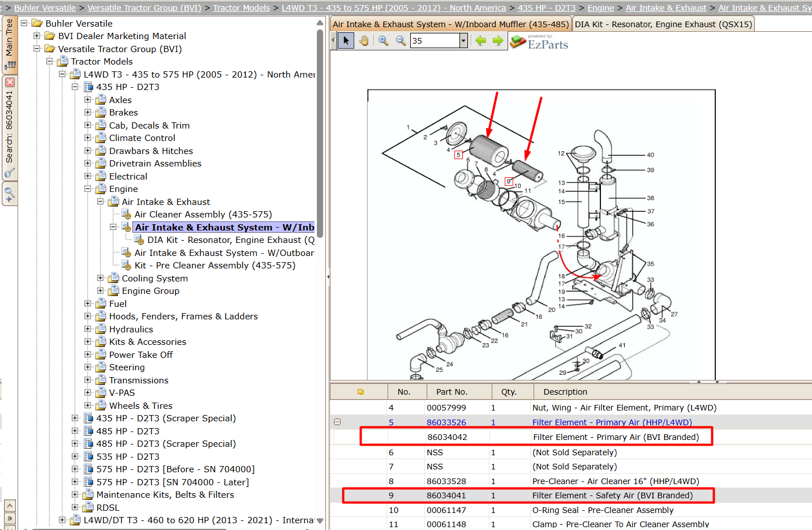
Task: Select Air Intake & Exhaust System - W/Outboard item
Action: 224,253
